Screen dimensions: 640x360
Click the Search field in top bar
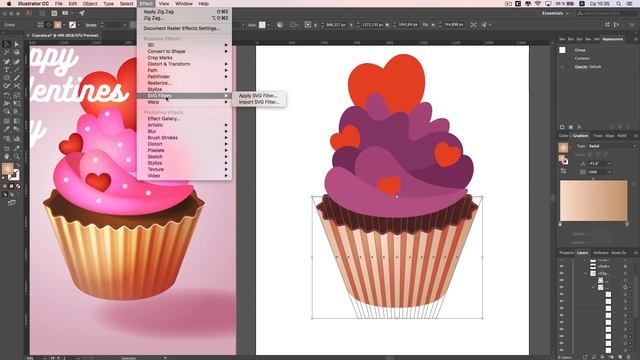point(607,13)
